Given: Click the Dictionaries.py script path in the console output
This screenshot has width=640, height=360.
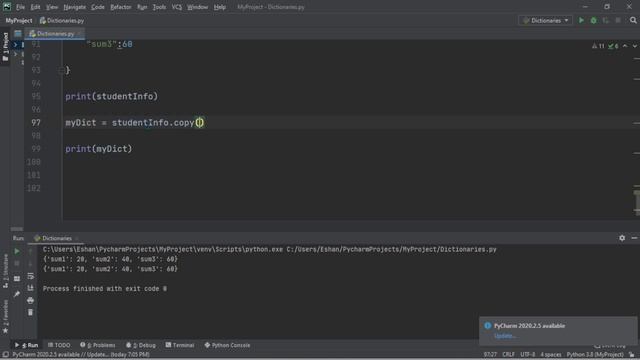Looking at the screenshot, I should pyautogui.click(x=391, y=249).
